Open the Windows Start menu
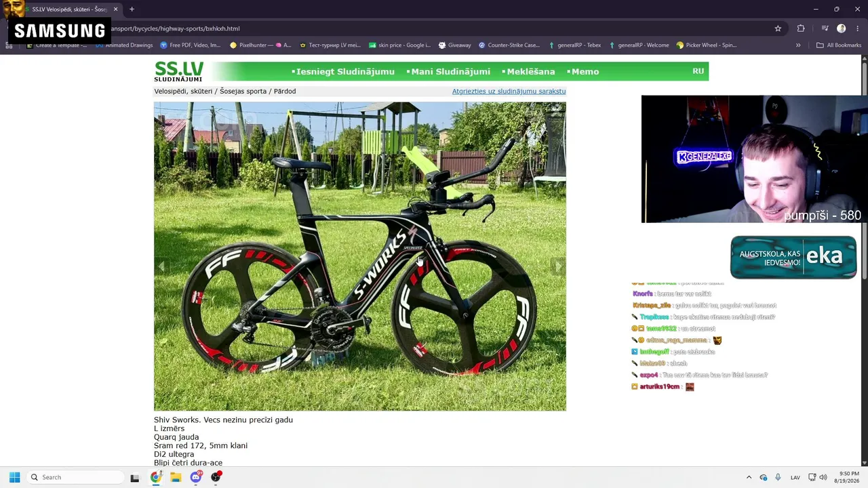The height and width of the screenshot is (488, 868). tap(14, 477)
